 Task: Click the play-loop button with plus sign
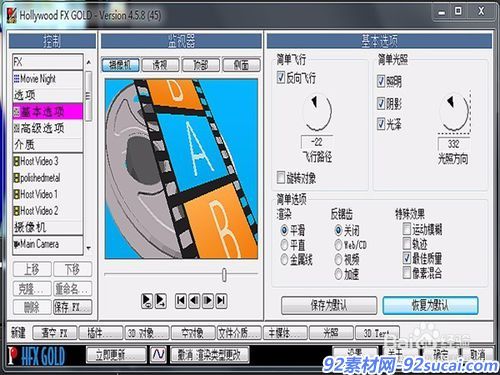coord(161,301)
